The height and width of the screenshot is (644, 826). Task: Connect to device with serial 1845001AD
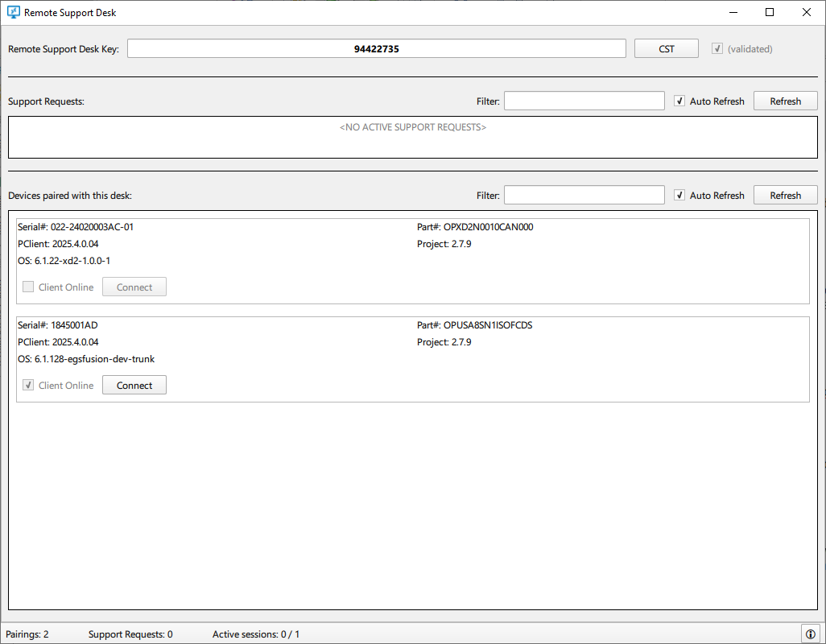(134, 386)
